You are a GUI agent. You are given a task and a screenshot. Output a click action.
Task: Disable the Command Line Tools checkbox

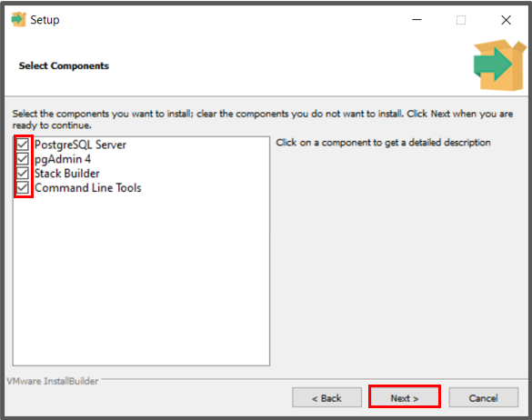click(23, 187)
